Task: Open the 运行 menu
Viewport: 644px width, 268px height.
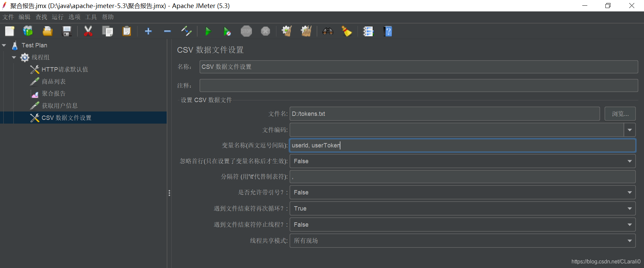Action: point(58,17)
